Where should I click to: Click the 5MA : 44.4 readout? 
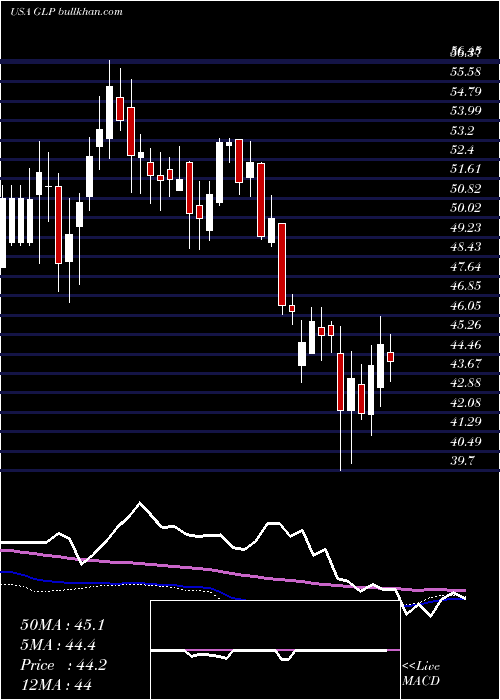coord(58,645)
